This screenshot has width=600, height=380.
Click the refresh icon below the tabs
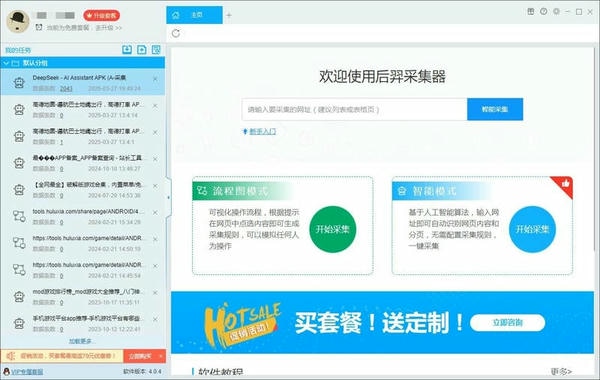tap(176, 33)
